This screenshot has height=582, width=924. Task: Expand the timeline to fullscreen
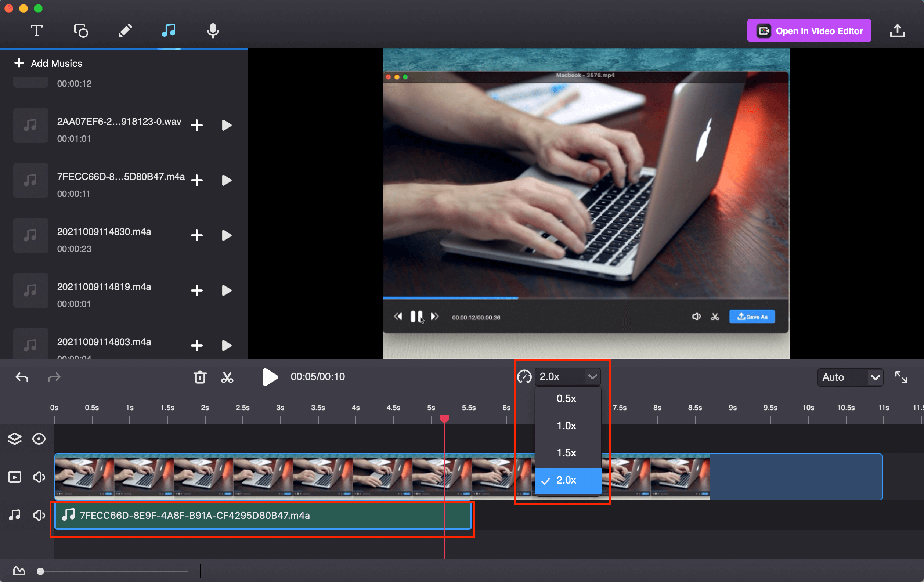tap(901, 377)
